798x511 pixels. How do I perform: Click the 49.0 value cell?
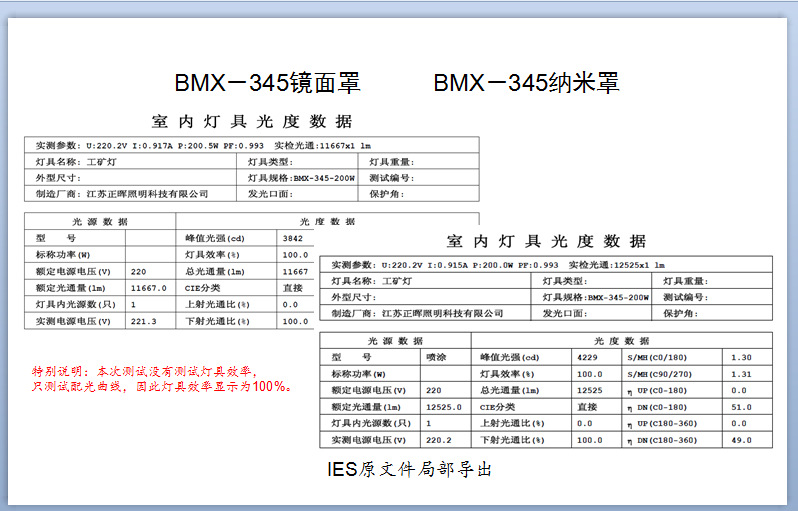pyautogui.click(x=741, y=440)
